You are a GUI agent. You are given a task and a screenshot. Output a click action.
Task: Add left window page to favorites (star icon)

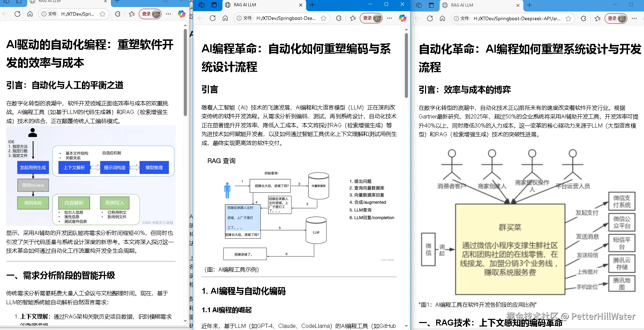click(x=103, y=14)
